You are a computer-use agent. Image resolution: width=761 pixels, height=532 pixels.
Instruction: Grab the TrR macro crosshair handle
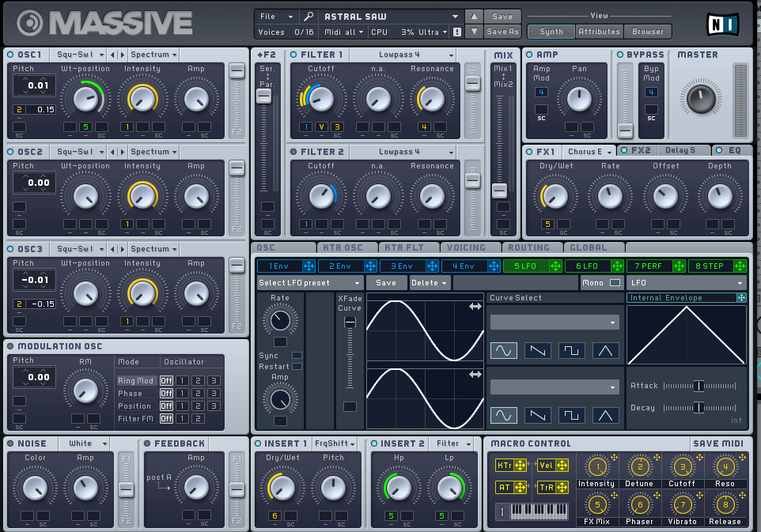pyautogui.click(x=562, y=488)
